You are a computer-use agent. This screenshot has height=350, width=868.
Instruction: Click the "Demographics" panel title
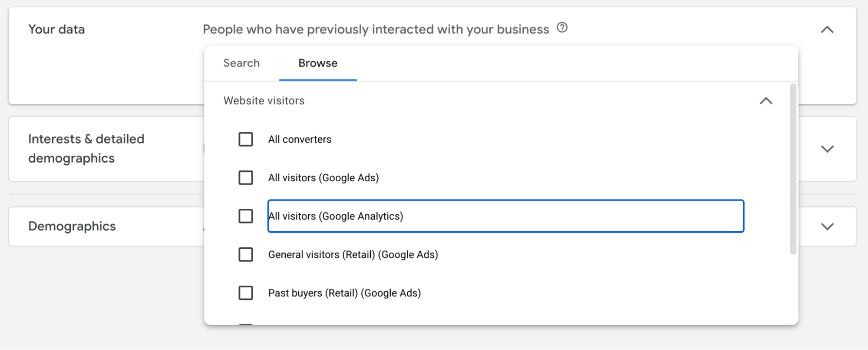72,226
